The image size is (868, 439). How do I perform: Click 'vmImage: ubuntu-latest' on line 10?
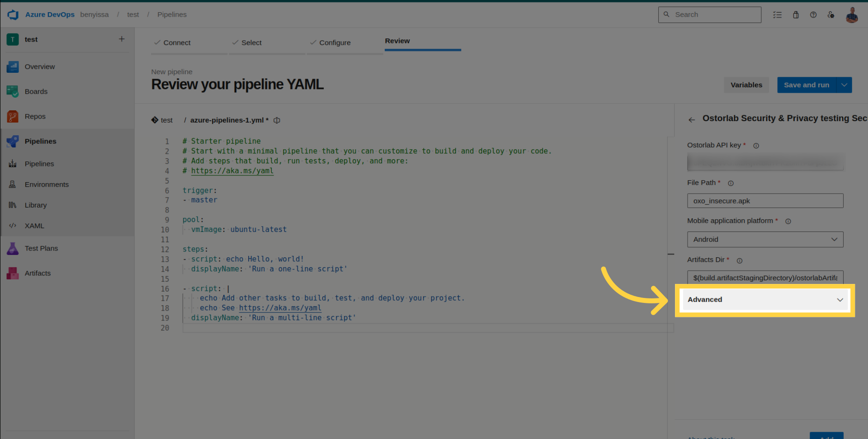tap(239, 230)
